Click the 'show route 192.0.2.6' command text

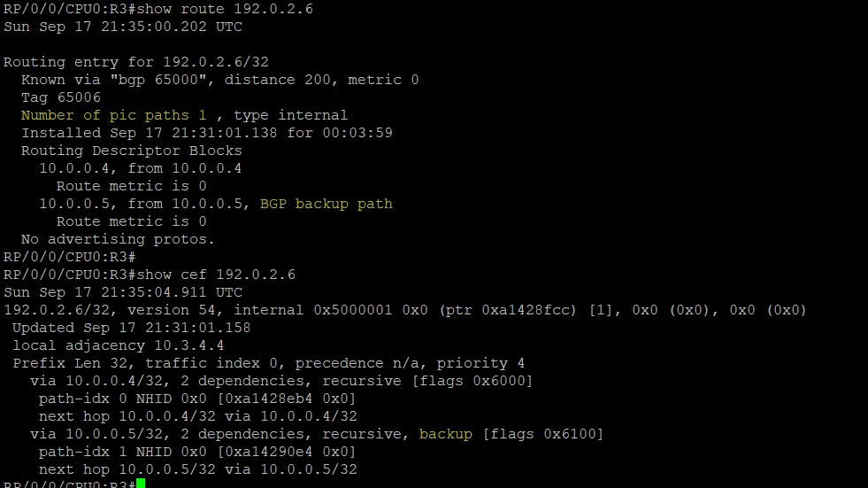pyautogui.click(x=225, y=9)
